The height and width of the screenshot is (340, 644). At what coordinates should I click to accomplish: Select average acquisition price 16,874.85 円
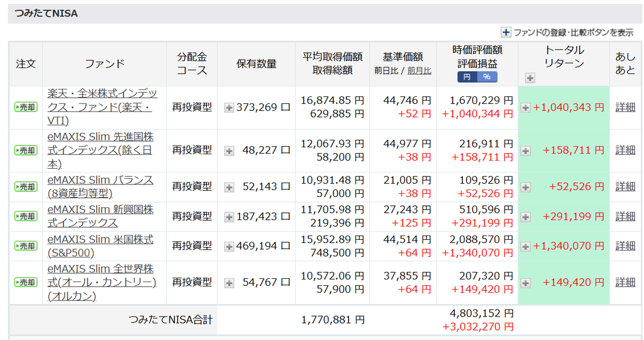coord(332,100)
